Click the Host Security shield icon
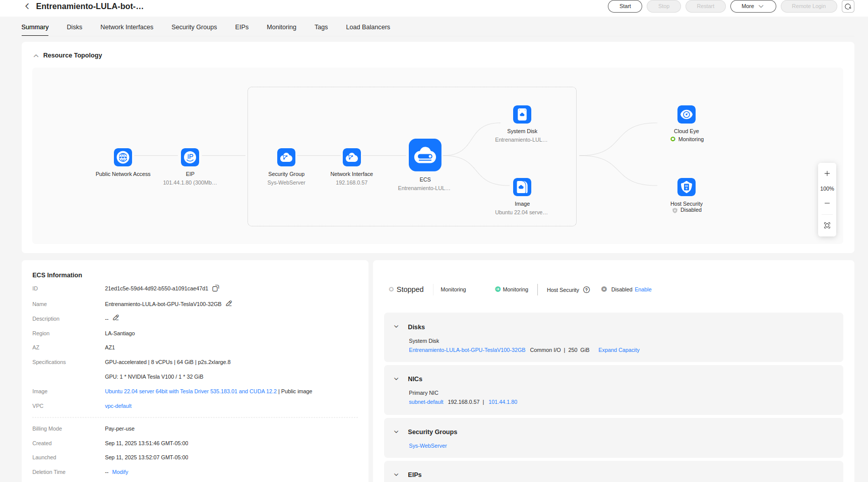This screenshot has height=482, width=868. (x=686, y=187)
